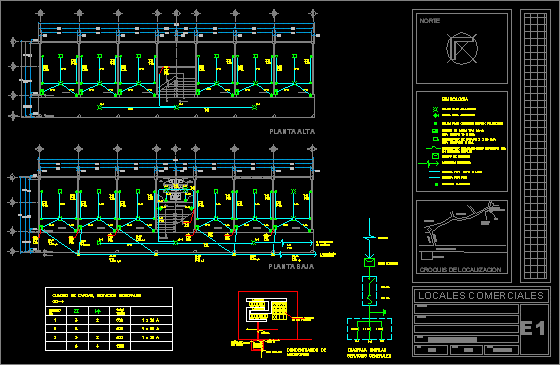This screenshot has height=365, width=560.
Task: Click circuit row 1 in load table
Action: coord(109,320)
